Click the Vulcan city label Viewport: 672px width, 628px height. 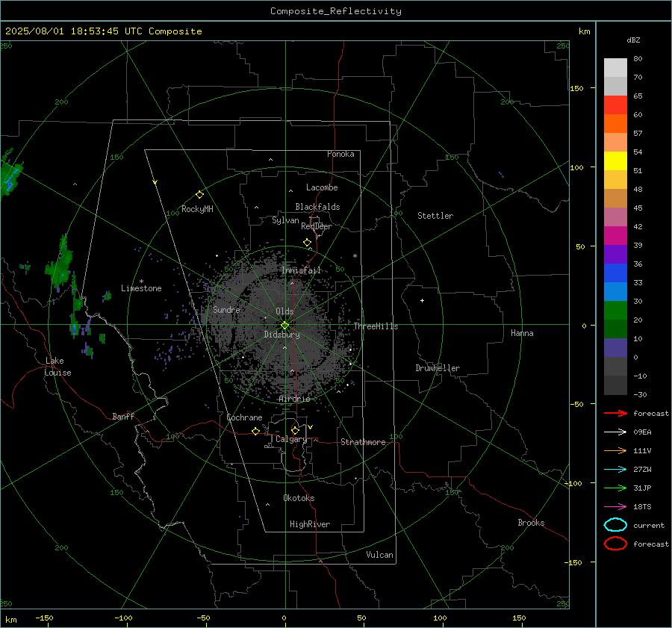380,555
